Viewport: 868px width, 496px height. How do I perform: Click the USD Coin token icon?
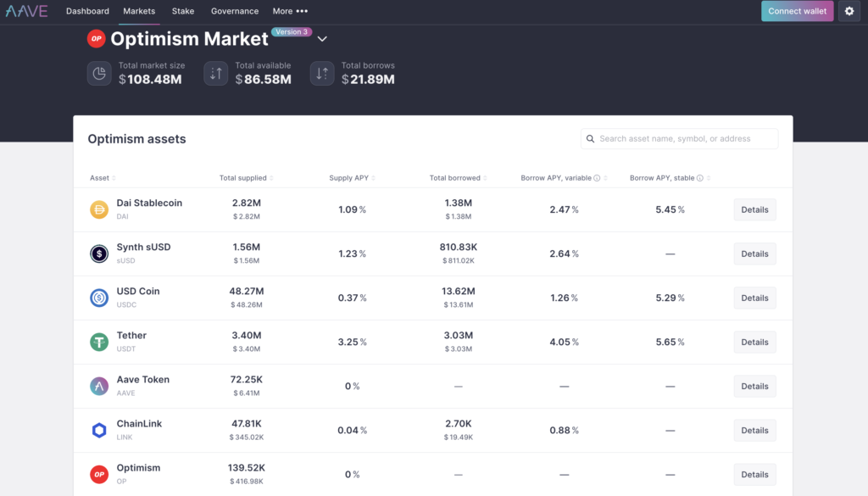coord(99,298)
